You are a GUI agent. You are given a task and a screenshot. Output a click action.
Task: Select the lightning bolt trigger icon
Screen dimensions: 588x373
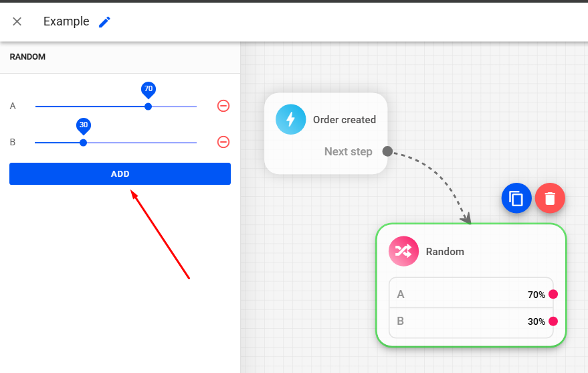(x=290, y=120)
